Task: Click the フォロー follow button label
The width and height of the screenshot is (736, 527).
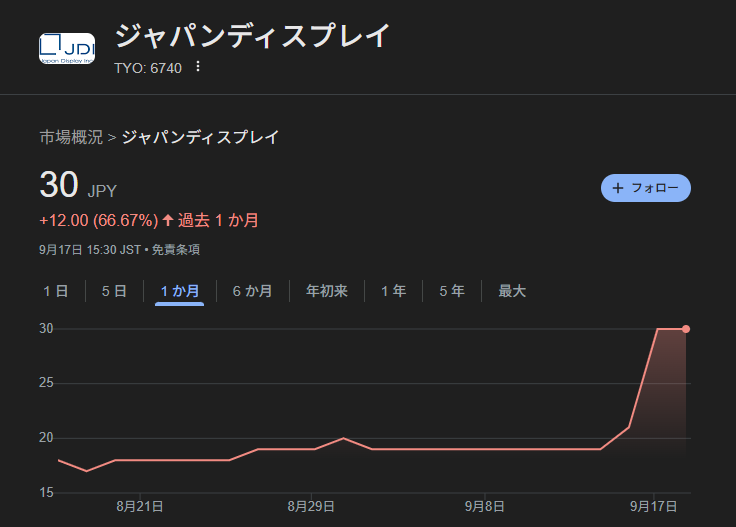Action: point(655,188)
